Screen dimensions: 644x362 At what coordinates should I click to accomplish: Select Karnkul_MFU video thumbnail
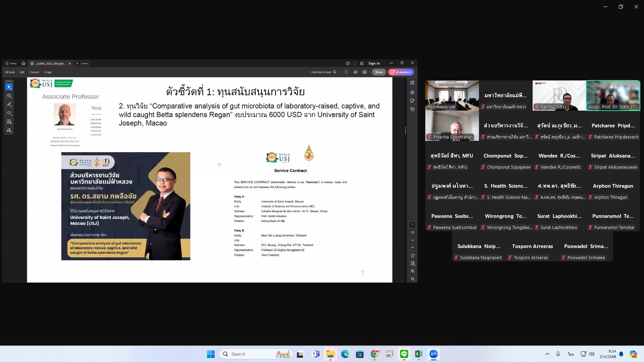coord(559,96)
